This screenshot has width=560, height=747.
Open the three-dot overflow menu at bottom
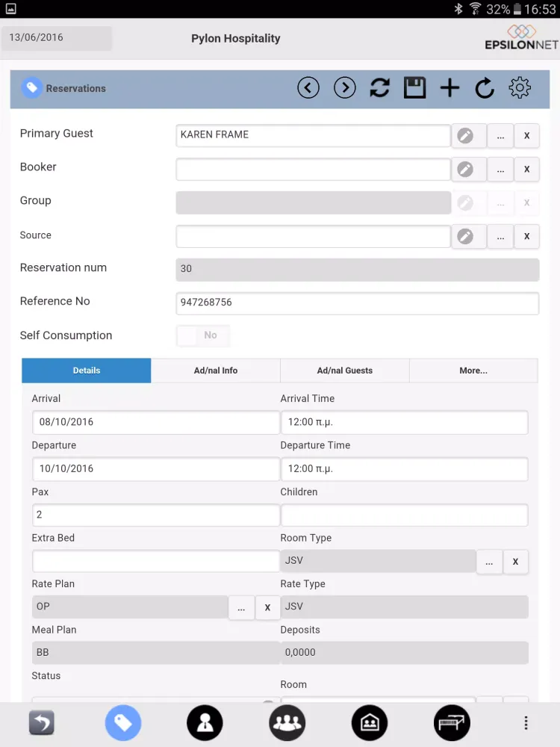click(x=526, y=722)
